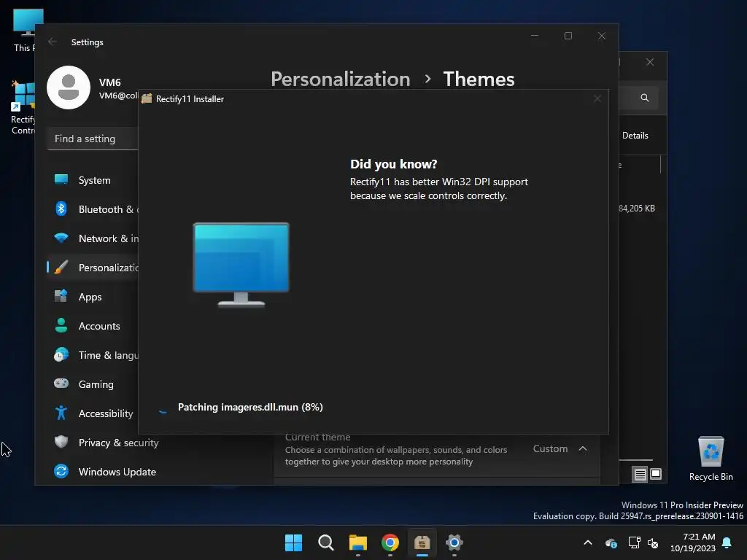Launch Google Chrome from taskbar

tap(390, 542)
